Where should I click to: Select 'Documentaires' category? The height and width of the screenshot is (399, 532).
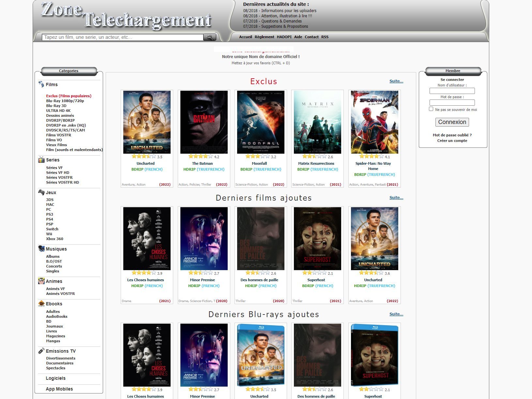coord(60,363)
